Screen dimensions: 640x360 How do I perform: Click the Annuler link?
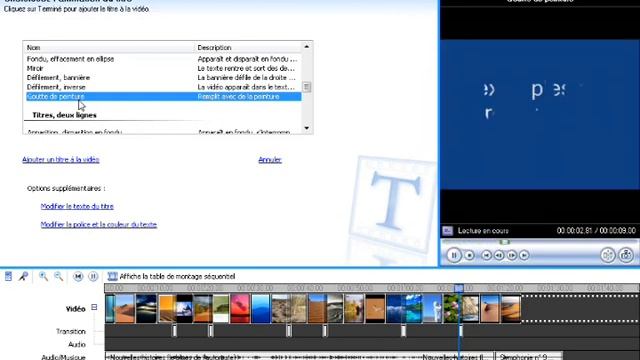[x=270, y=160]
